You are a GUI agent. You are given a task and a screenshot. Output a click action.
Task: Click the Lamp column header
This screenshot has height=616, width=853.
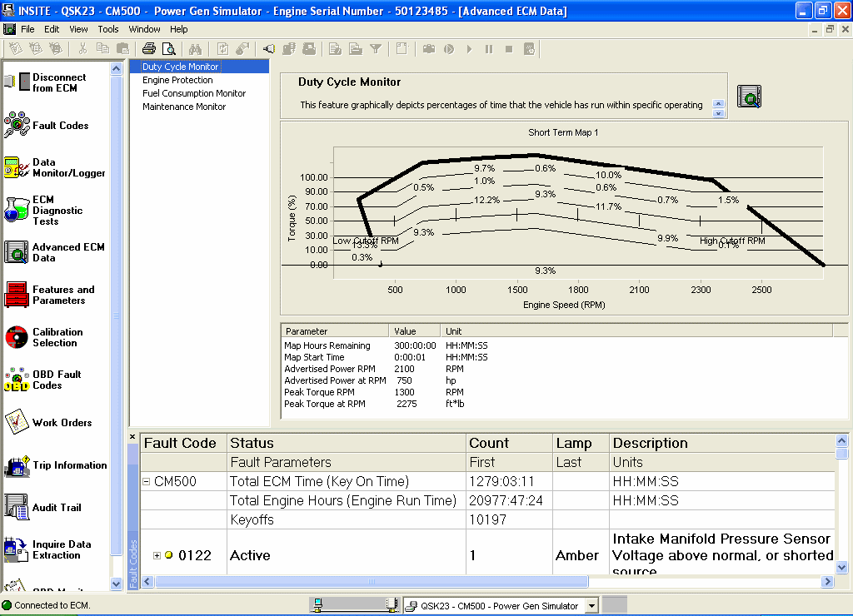581,443
